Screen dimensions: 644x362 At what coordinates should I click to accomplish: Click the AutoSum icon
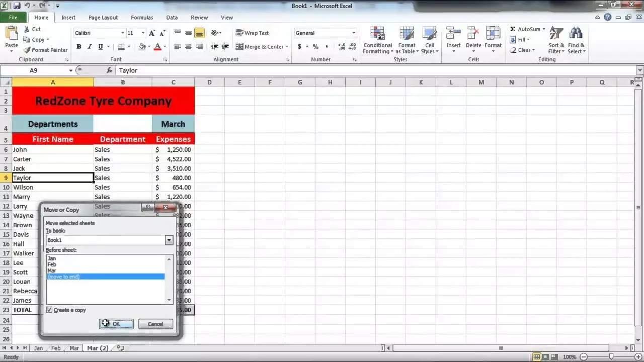pos(513,29)
